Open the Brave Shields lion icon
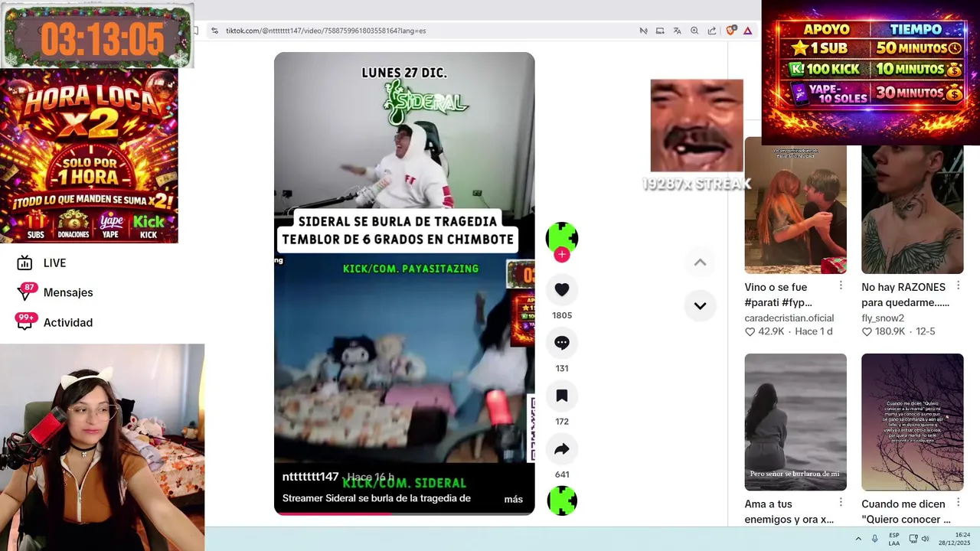Viewport: 980px width, 551px height. pos(730,31)
